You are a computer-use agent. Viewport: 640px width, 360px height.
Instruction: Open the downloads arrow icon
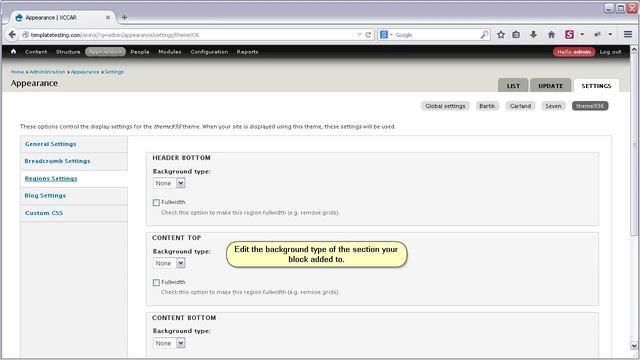(533, 35)
